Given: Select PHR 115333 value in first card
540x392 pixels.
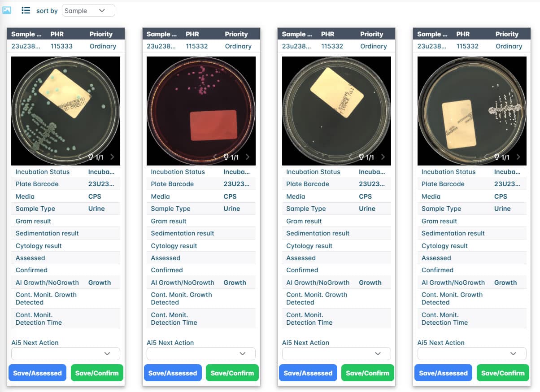Looking at the screenshot, I should (61, 46).
